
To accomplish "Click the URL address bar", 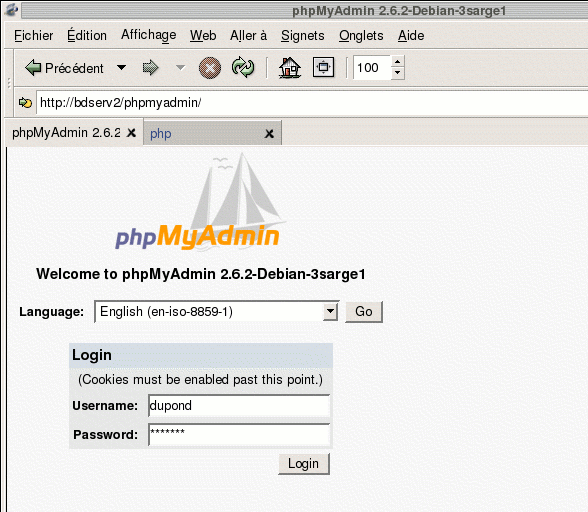I will [312, 102].
